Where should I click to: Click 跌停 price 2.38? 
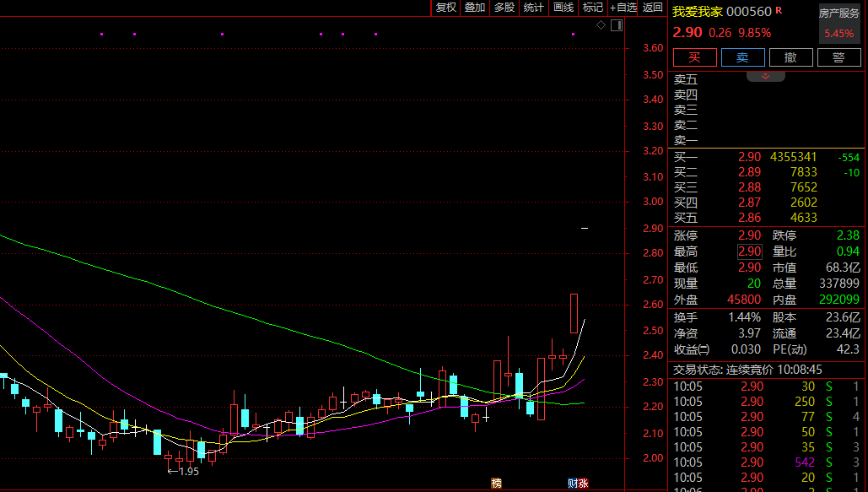pyautogui.click(x=848, y=235)
